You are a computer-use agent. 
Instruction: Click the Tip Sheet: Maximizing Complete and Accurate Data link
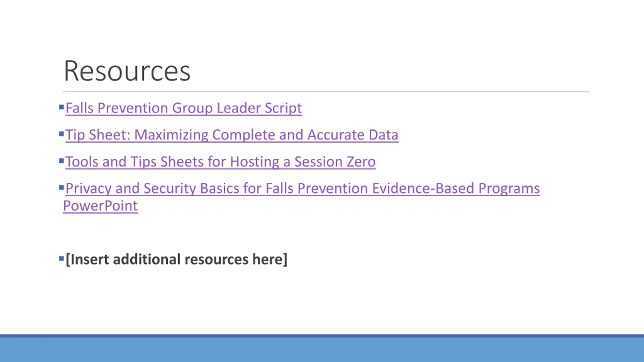(231, 135)
